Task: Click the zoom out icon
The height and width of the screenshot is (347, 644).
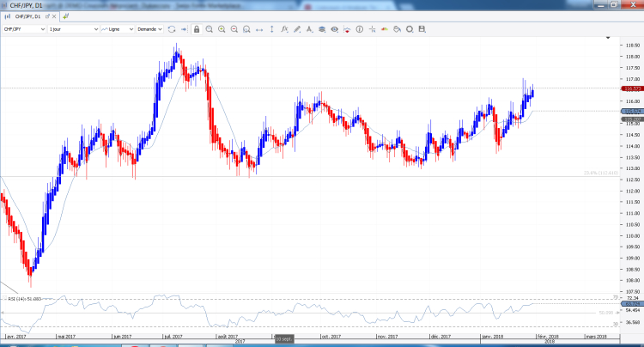Action: (234, 29)
